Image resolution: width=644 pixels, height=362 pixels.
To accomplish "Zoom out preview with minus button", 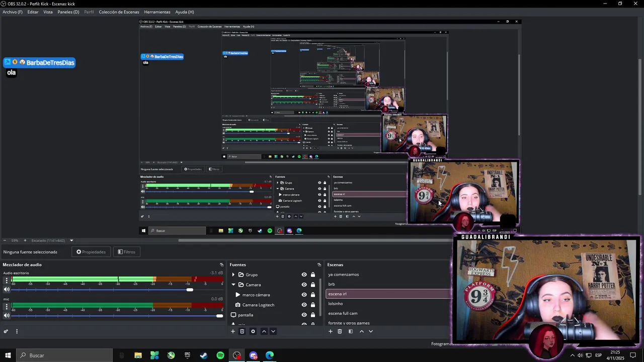I will tap(5, 240).
